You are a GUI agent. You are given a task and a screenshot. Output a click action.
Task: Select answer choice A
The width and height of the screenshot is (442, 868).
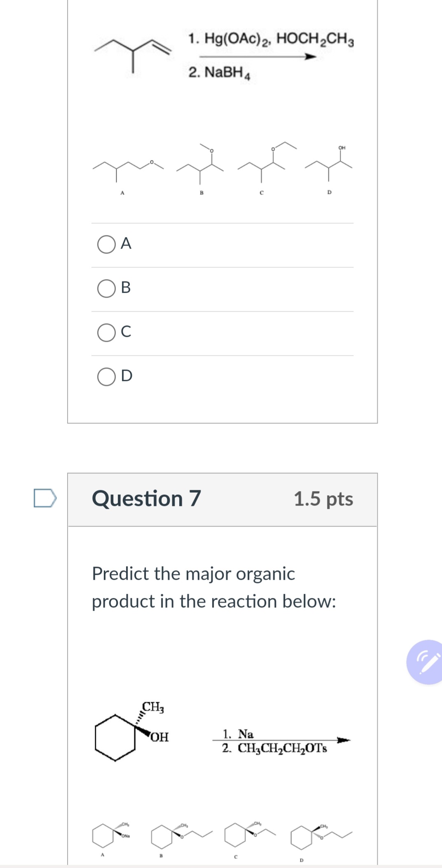pos(106,244)
